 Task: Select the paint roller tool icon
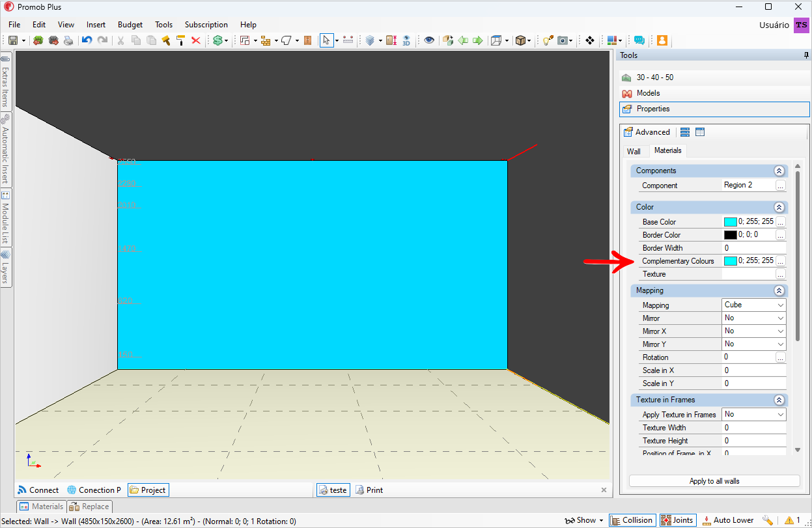click(x=180, y=40)
